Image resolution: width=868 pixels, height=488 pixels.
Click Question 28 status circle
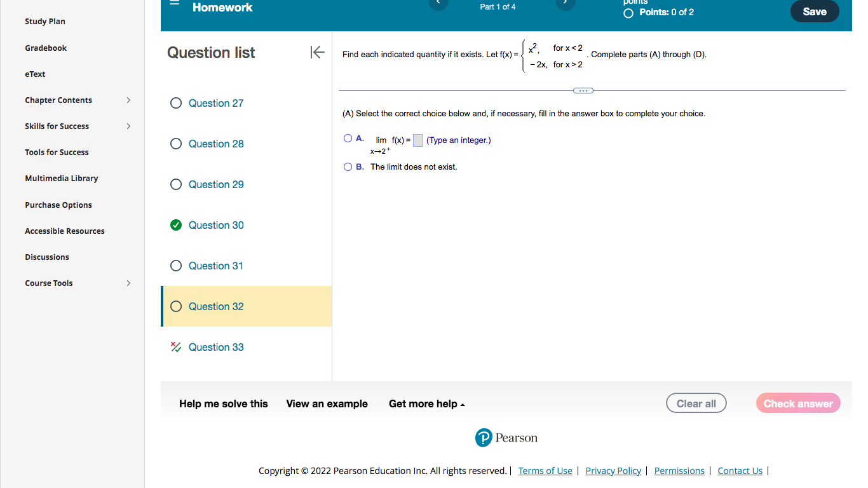pyautogui.click(x=176, y=144)
